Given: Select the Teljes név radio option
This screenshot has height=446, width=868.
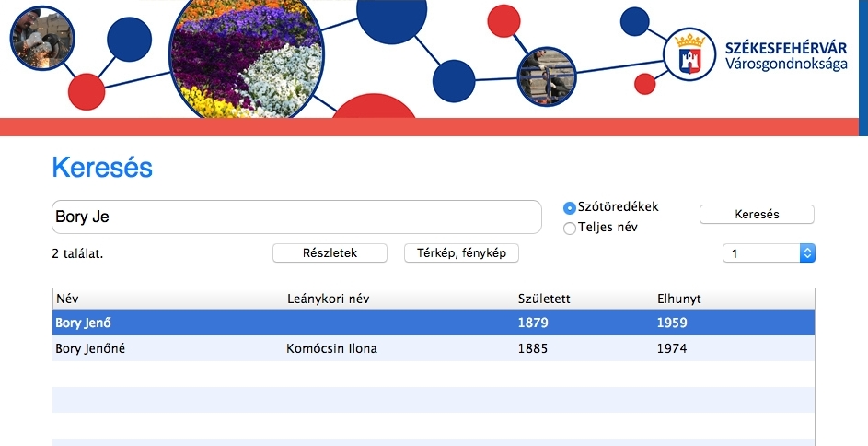Looking at the screenshot, I should tap(570, 228).
